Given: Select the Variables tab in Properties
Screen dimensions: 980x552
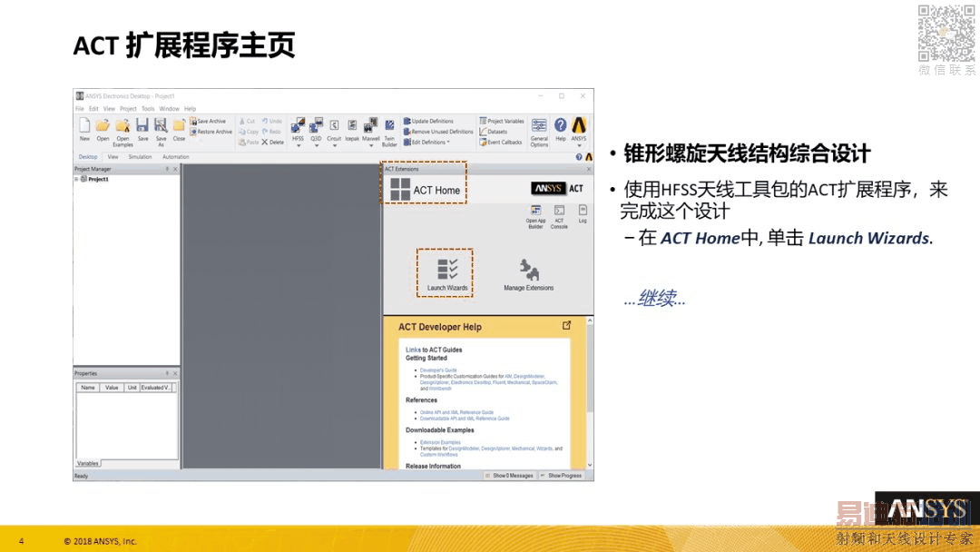Looking at the screenshot, I should click(x=88, y=463).
